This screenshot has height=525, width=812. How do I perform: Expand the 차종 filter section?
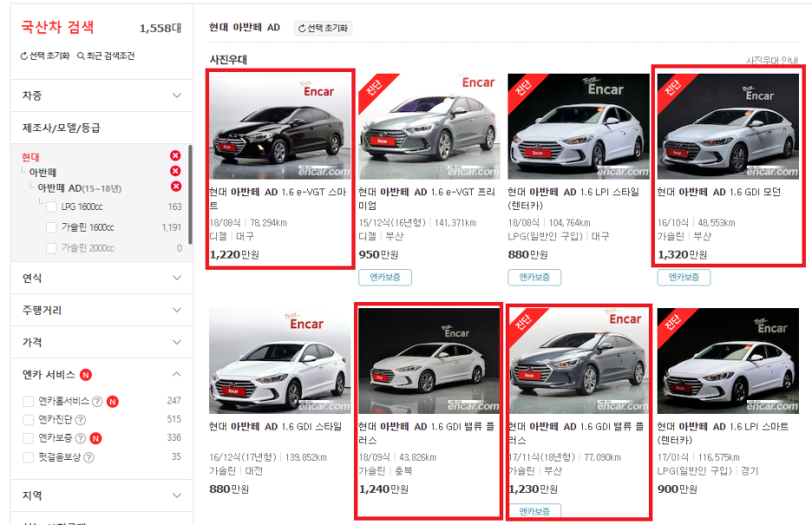[101, 95]
